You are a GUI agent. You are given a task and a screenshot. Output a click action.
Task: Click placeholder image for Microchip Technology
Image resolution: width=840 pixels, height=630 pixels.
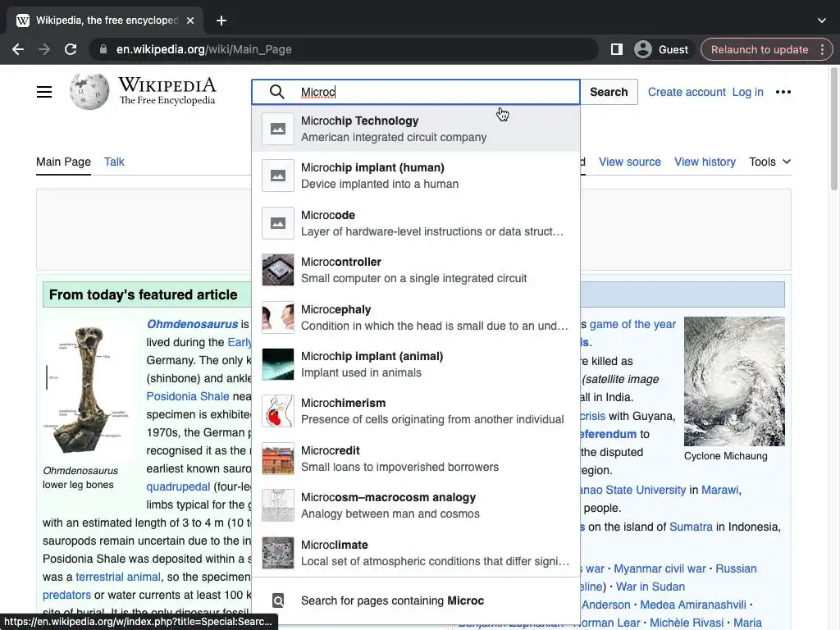(x=277, y=129)
